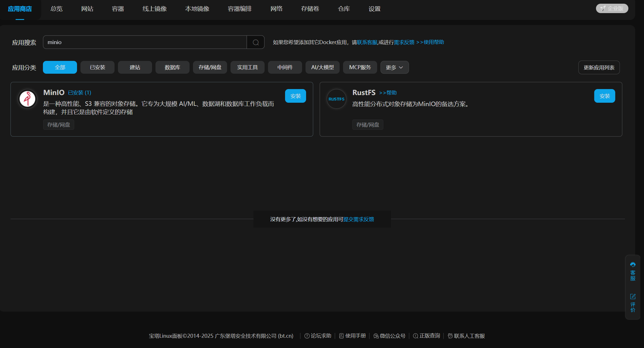
Task: Open WeChat official account link
Action: tap(390, 336)
